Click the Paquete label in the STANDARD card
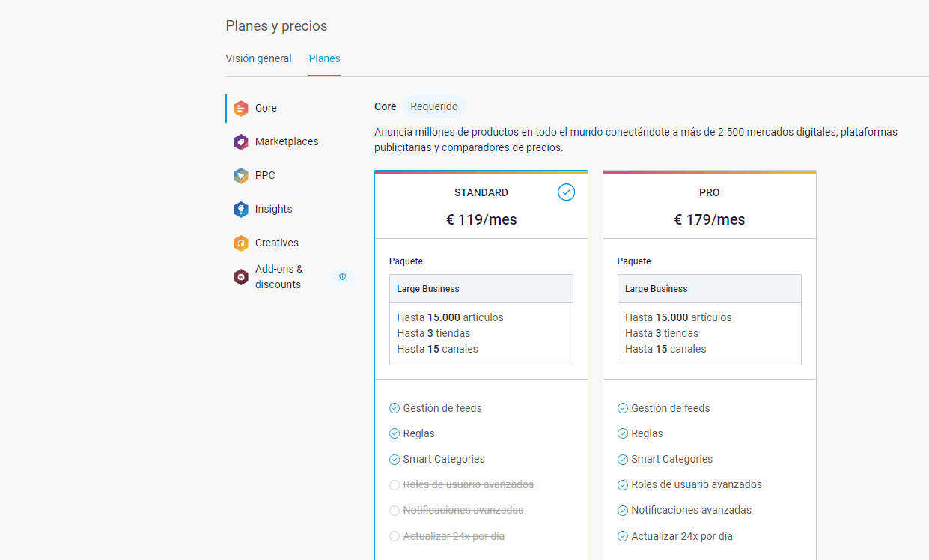929x560 pixels. [406, 261]
